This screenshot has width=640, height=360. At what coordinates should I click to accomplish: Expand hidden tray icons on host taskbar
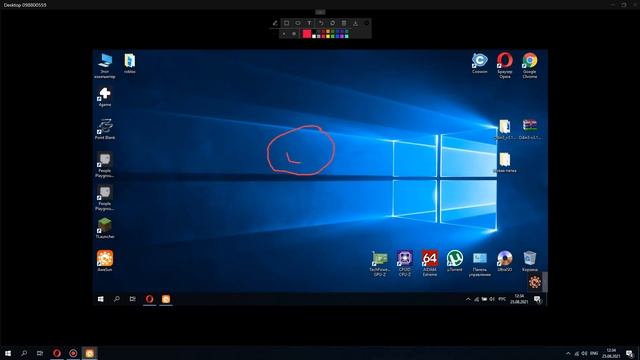pyautogui.click(x=569, y=353)
